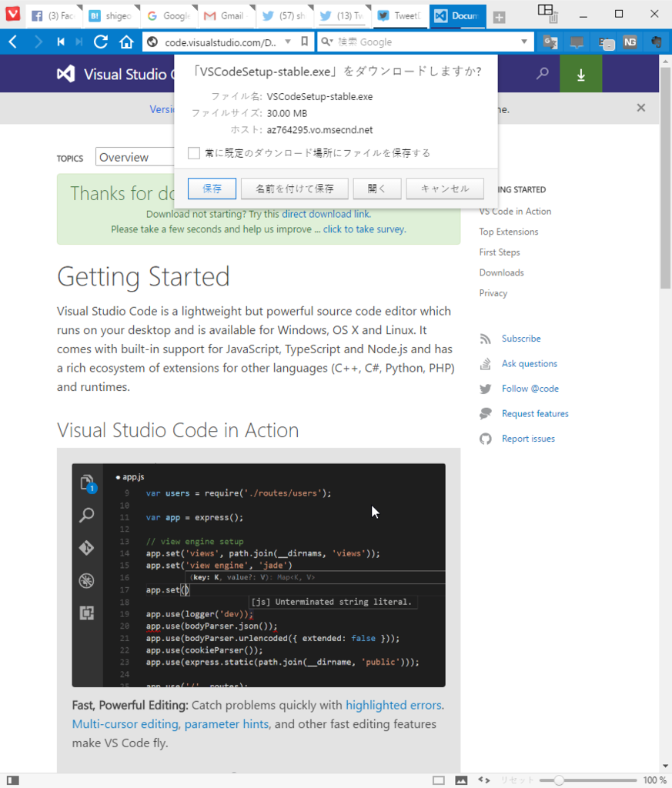The width and height of the screenshot is (672, 788).
Task: Open the Vivaldi menu icon
Action: coord(12,13)
